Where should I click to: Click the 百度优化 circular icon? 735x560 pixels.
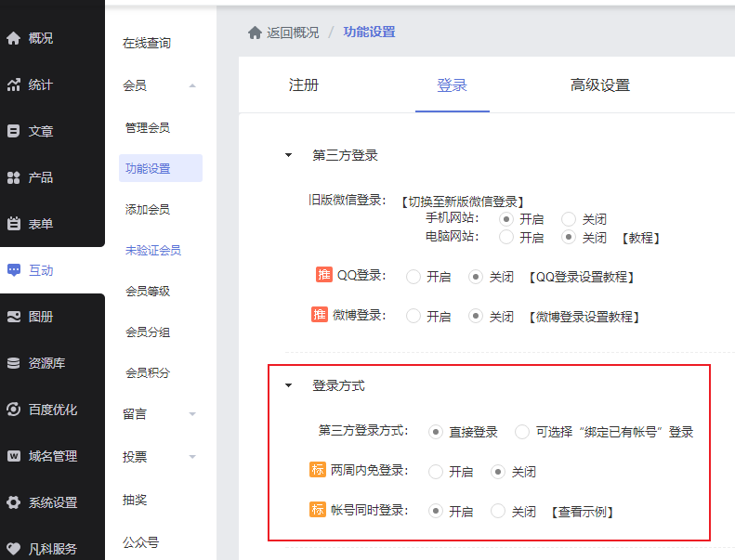tap(14, 410)
